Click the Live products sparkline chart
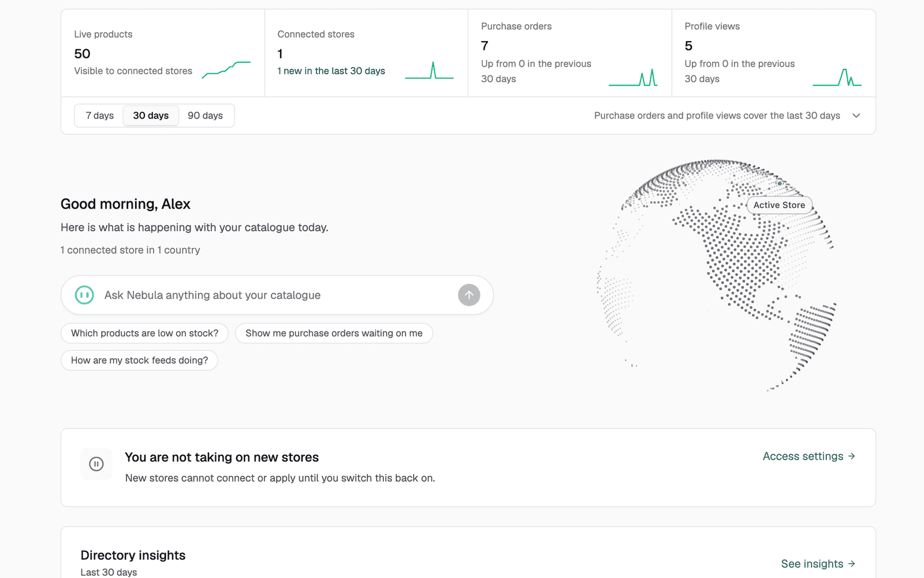This screenshot has width=924, height=578. [226, 69]
